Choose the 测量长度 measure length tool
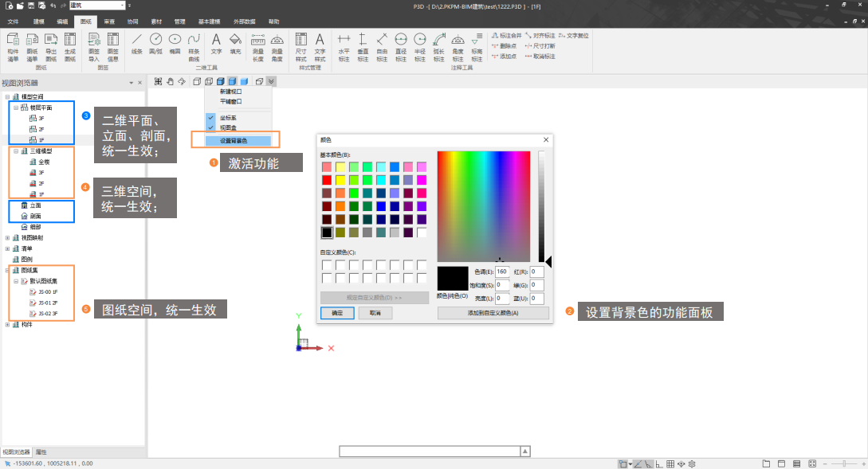This screenshot has height=469, width=868. (x=258, y=46)
